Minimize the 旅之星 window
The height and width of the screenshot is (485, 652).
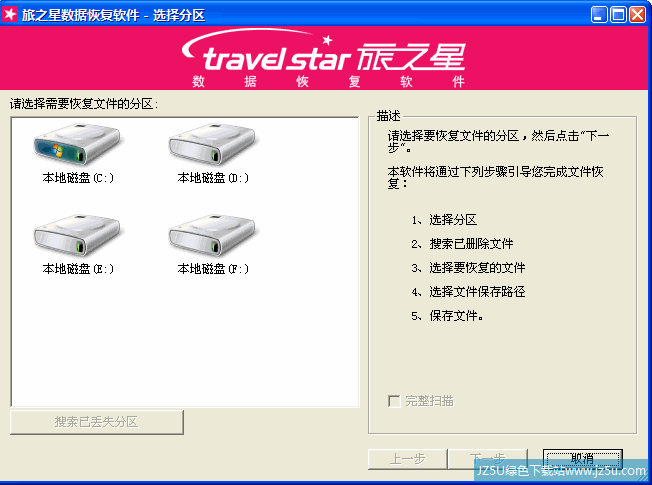(x=599, y=15)
